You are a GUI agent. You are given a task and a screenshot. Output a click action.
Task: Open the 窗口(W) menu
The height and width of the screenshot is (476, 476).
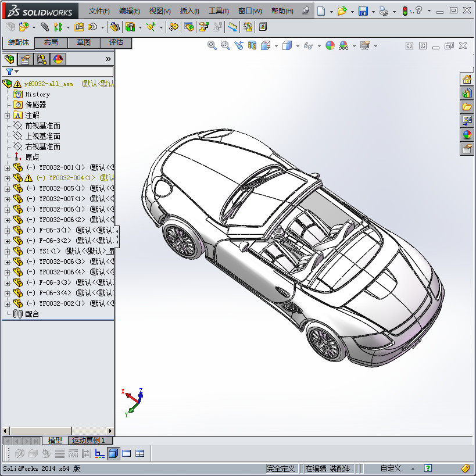click(250, 11)
